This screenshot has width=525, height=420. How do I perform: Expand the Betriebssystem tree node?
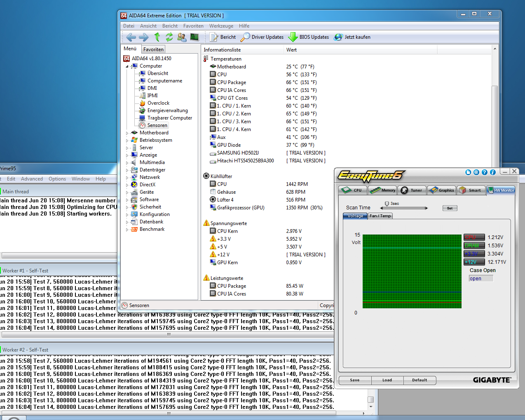click(x=127, y=141)
